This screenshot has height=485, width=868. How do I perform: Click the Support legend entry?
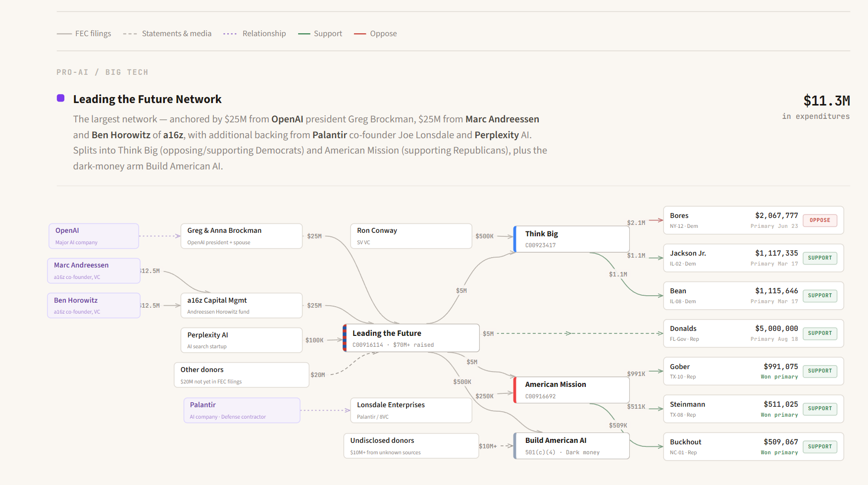pyautogui.click(x=320, y=34)
